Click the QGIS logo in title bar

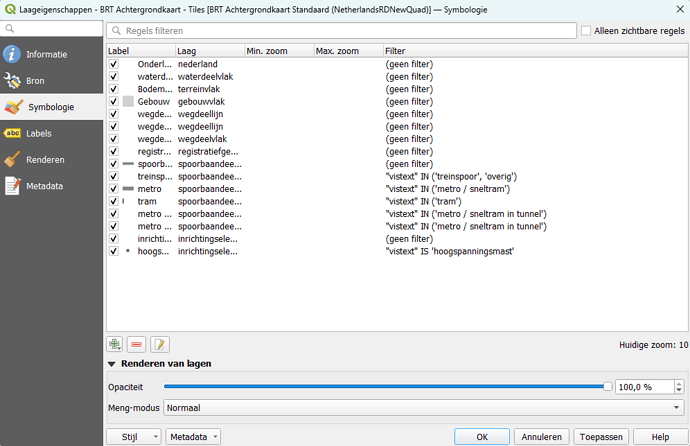pyautogui.click(x=10, y=9)
